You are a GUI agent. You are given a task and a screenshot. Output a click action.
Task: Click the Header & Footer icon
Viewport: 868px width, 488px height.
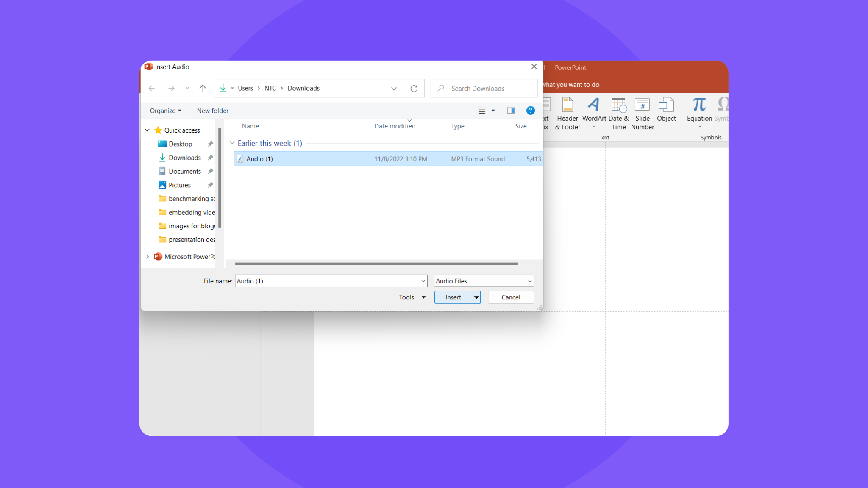[x=567, y=105]
